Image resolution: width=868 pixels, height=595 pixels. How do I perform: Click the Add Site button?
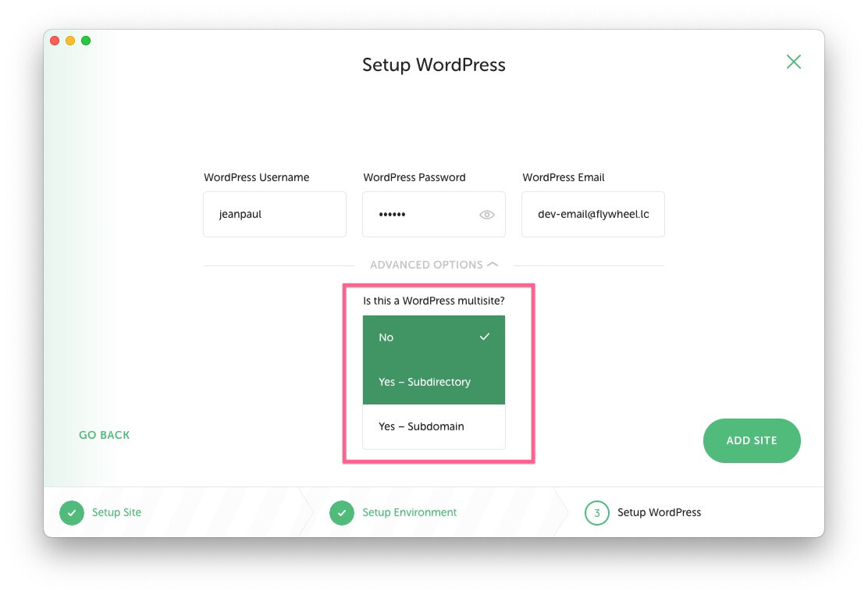(x=751, y=440)
